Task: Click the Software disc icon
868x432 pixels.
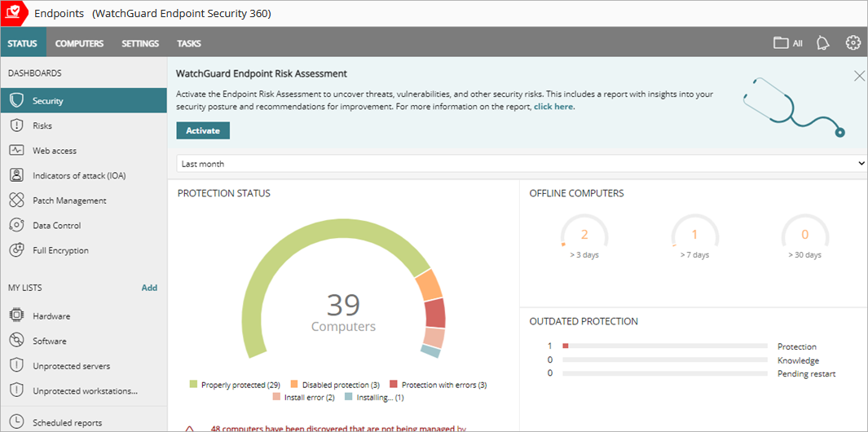Action: 16,342
